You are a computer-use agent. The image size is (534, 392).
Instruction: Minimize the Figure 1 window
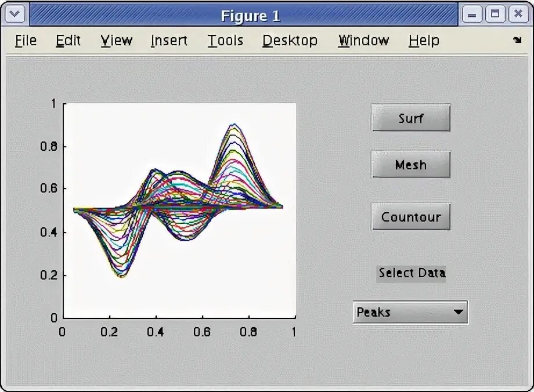(472, 14)
